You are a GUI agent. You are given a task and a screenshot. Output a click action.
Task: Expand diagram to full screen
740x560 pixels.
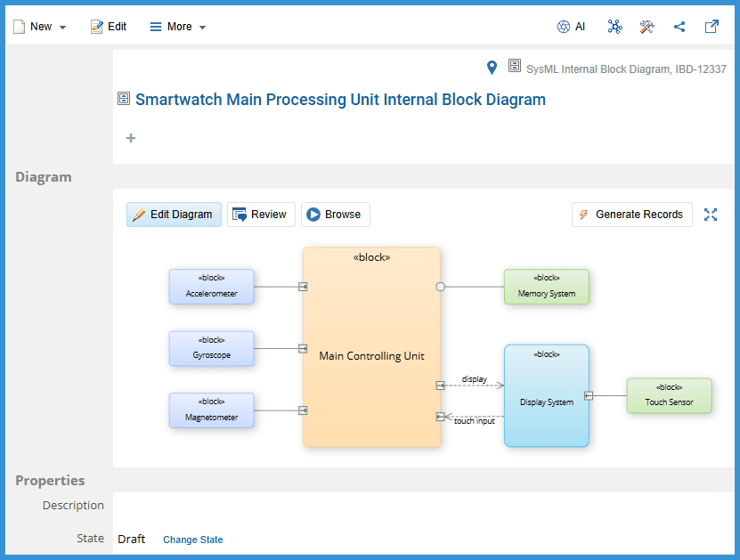[x=711, y=215]
